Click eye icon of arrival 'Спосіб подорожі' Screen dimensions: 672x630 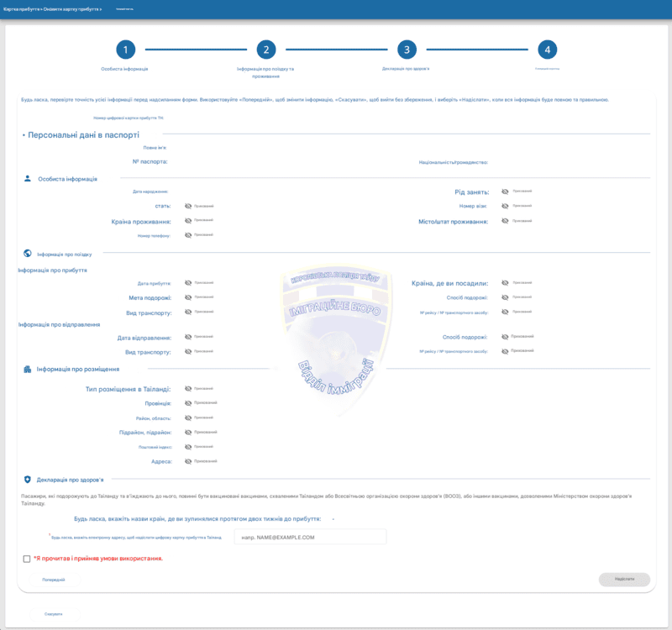pyautogui.click(x=506, y=297)
